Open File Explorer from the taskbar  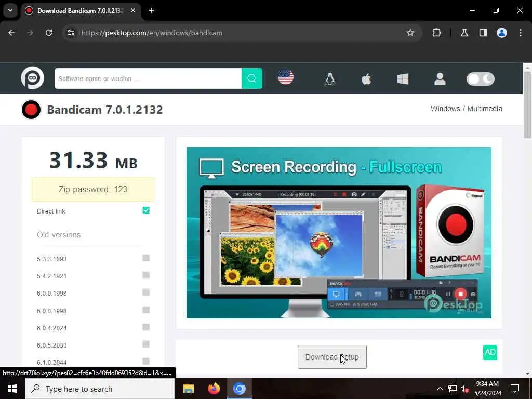point(188,389)
